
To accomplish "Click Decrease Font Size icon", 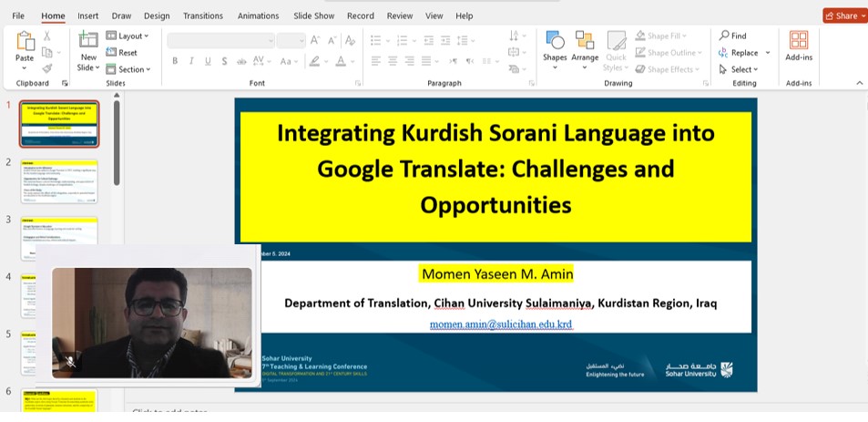I will coord(332,40).
